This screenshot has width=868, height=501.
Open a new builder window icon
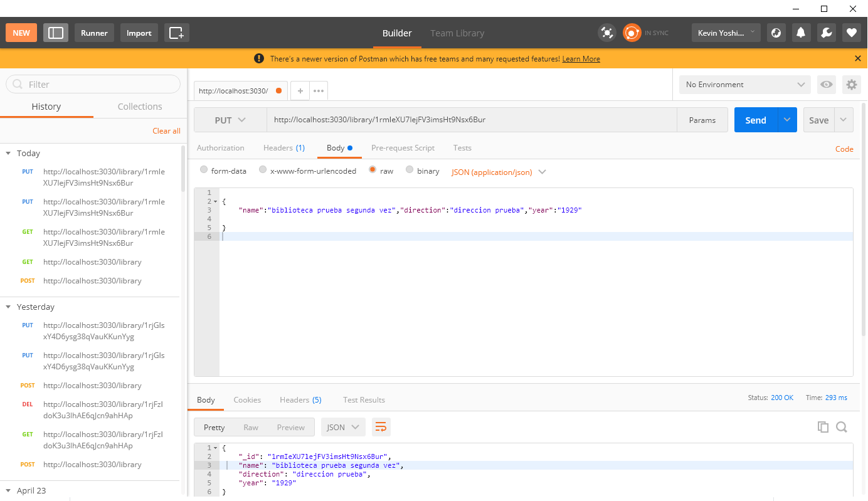tap(176, 32)
